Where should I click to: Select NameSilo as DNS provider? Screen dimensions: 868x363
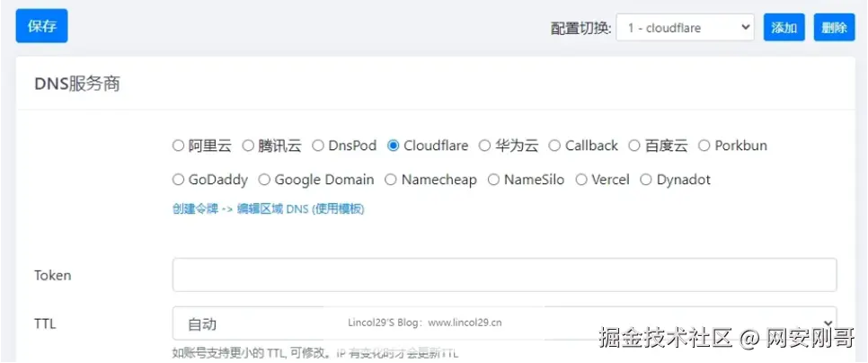(493, 180)
